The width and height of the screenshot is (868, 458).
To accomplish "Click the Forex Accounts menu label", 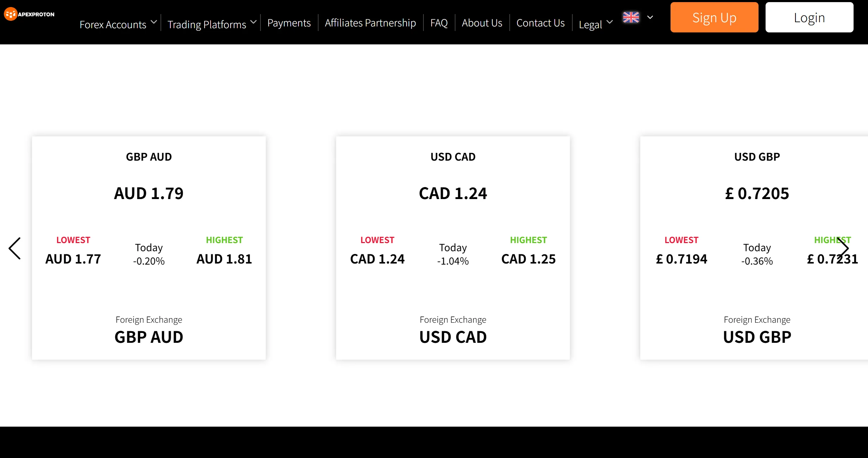I will 113,25.
